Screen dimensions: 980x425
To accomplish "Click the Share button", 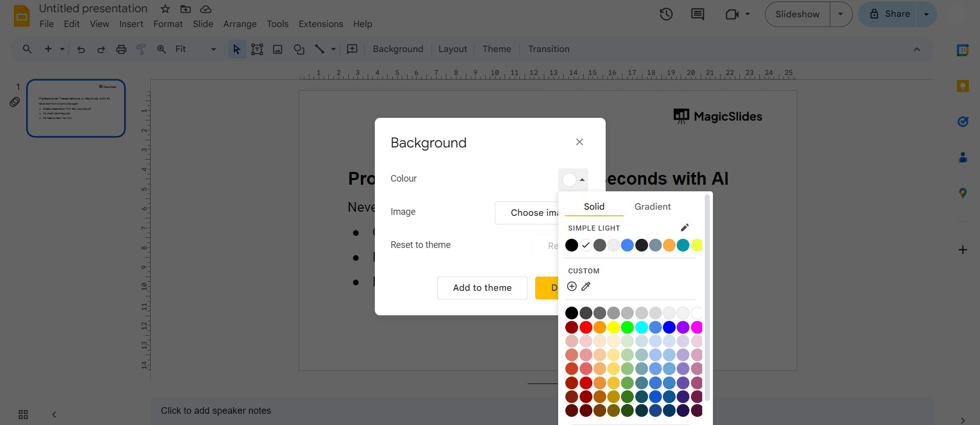I will coord(889,14).
